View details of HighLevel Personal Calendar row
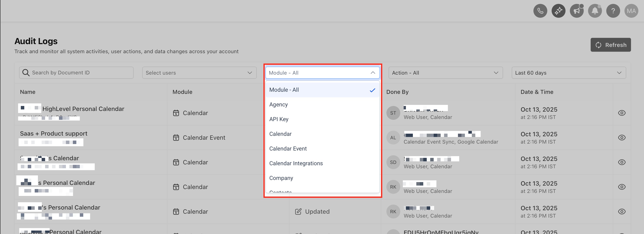 point(621,113)
